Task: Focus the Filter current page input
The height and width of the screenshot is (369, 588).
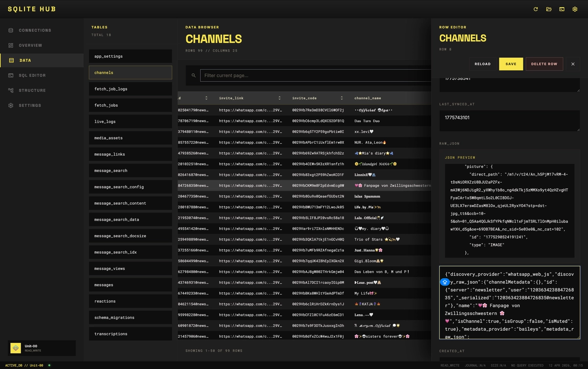Action: pos(314,75)
